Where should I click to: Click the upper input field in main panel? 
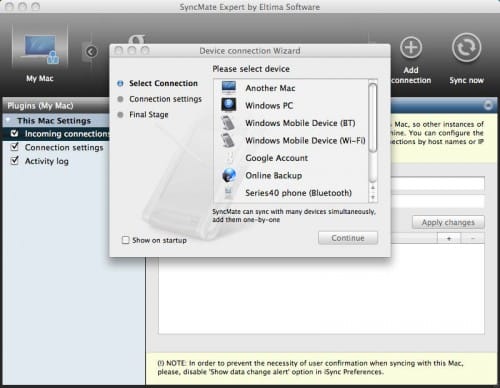click(x=438, y=184)
